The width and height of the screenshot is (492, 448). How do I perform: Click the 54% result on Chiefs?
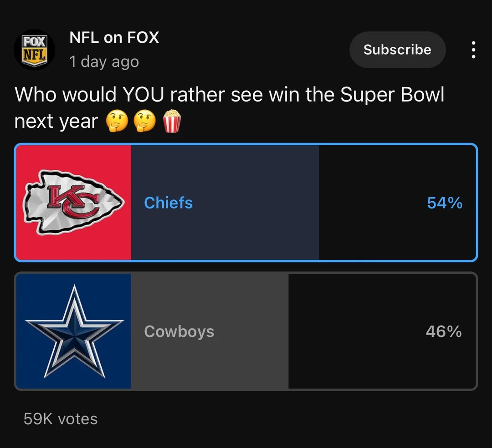445,203
